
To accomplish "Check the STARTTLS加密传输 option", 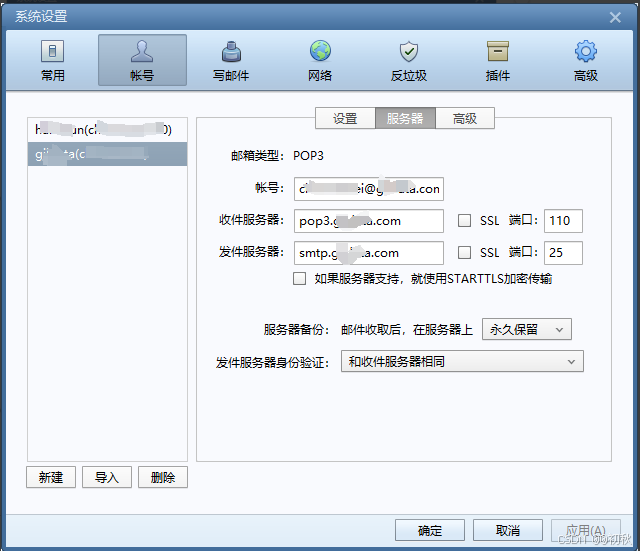I will [299, 279].
